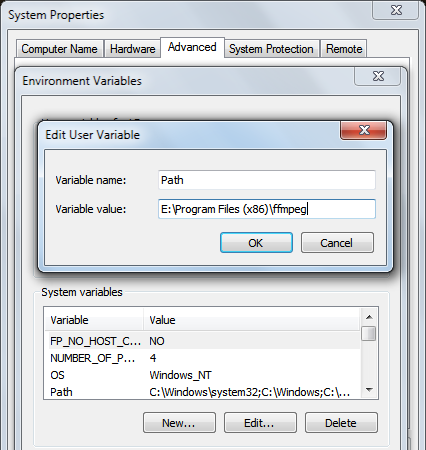Click the Value column header
The height and width of the screenshot is (450, 426).
pos(252,320)
